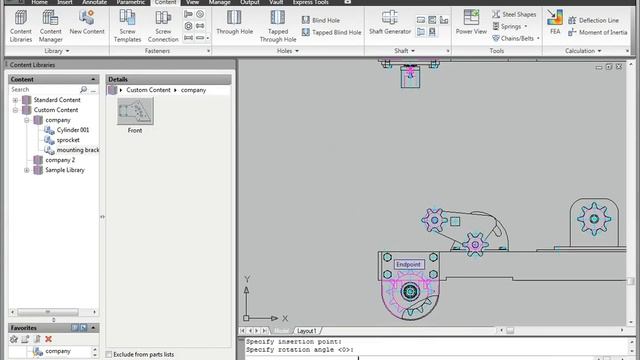The width and height of the screenshot is (640, 360).
Task: Click the search magnifier icon
Action: tap(84, 89)
